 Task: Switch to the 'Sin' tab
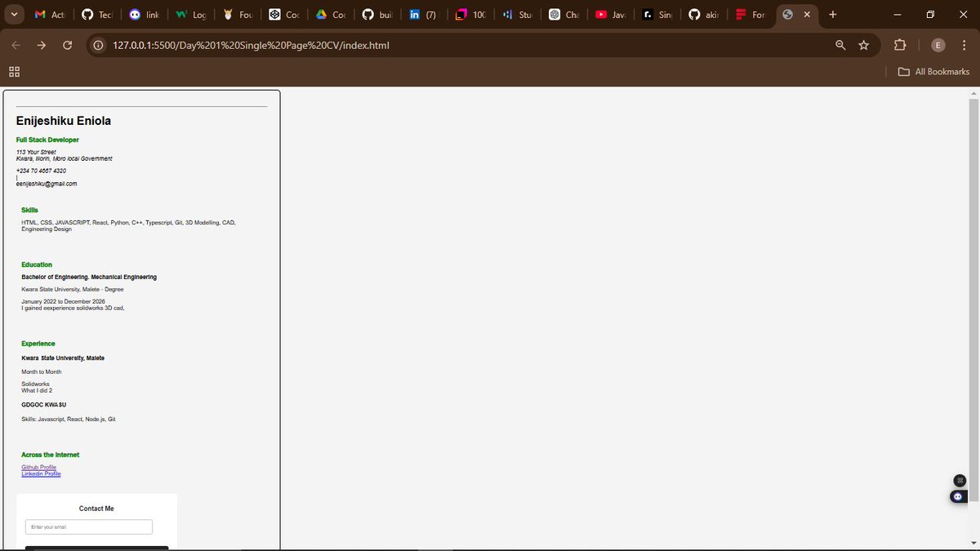(658, 15)
